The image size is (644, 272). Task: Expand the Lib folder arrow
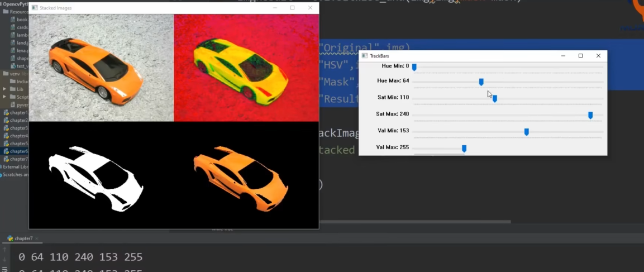click(4, 89)
